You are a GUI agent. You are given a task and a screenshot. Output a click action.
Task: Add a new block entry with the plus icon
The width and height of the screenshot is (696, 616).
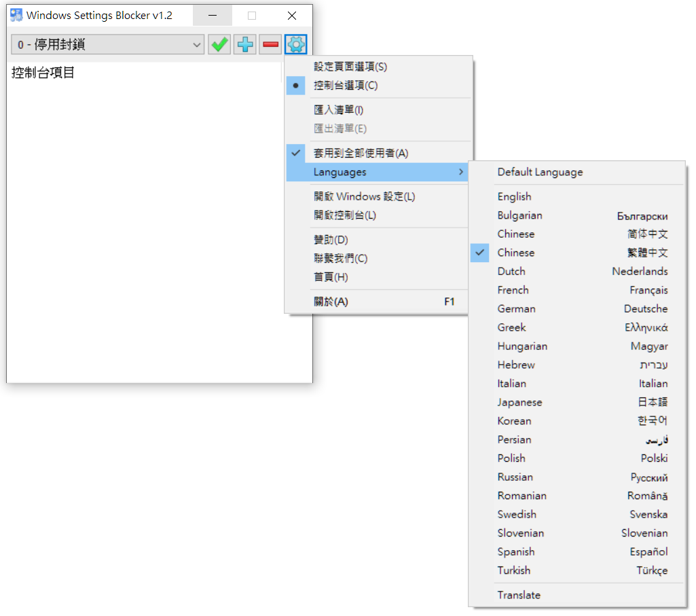(x=244, y=44)
